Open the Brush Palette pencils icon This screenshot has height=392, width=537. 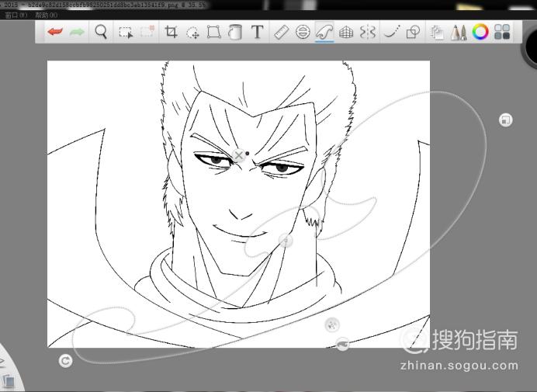(x=459, y=32)
